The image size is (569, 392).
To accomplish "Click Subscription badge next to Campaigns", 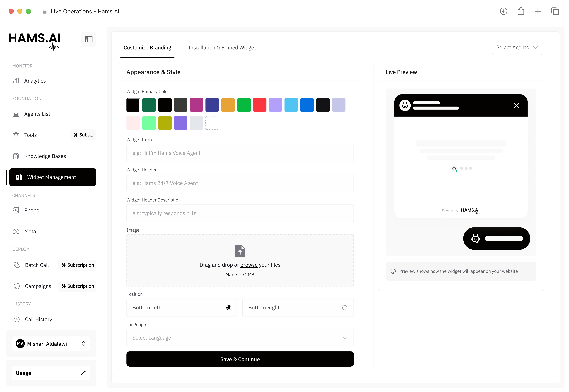I will 77,286.
